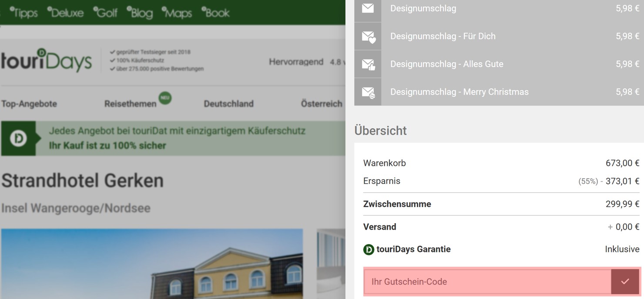This screenshot has width=644, height=299.
Task: Click the plain Designumschlag envelope icon
Action: tap(368, 8)
